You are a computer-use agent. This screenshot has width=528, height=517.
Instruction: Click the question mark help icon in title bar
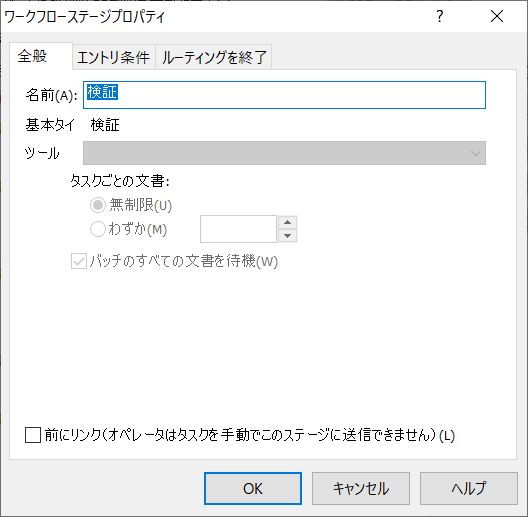click(440, 16)
